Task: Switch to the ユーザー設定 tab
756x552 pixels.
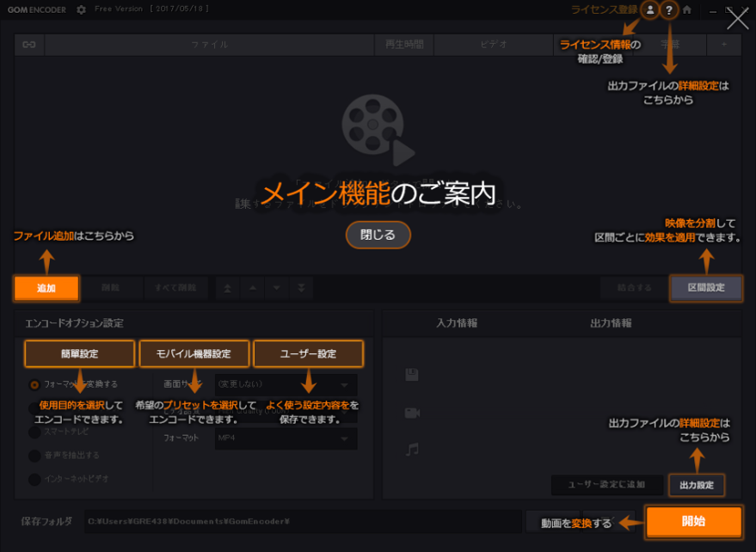Action: (x=308, y=354)
